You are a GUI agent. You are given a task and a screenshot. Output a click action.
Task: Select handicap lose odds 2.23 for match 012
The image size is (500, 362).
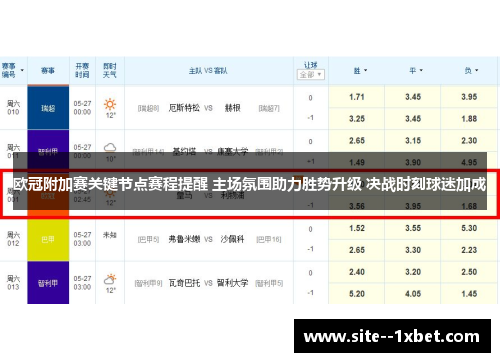click(469, 250)
